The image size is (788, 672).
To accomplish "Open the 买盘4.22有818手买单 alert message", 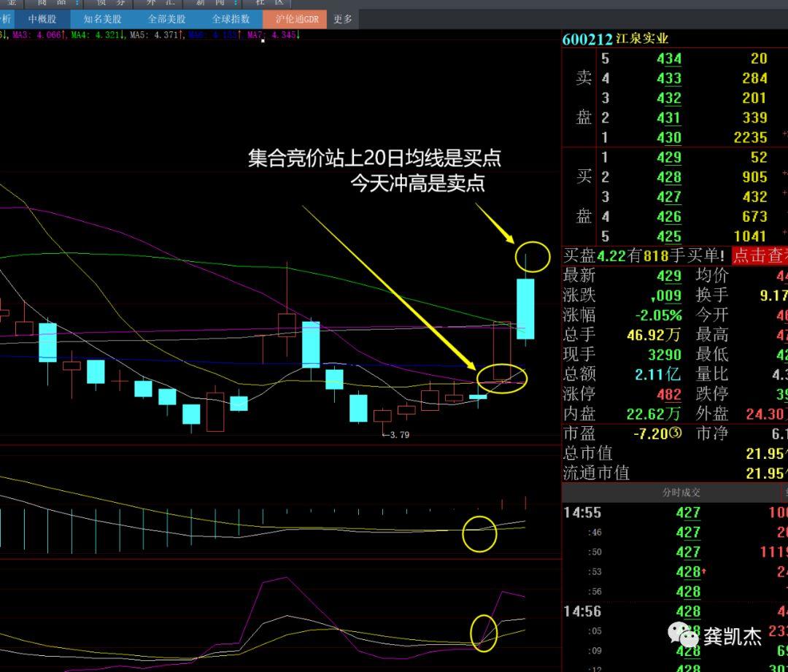I will click(x=644, y=256).
